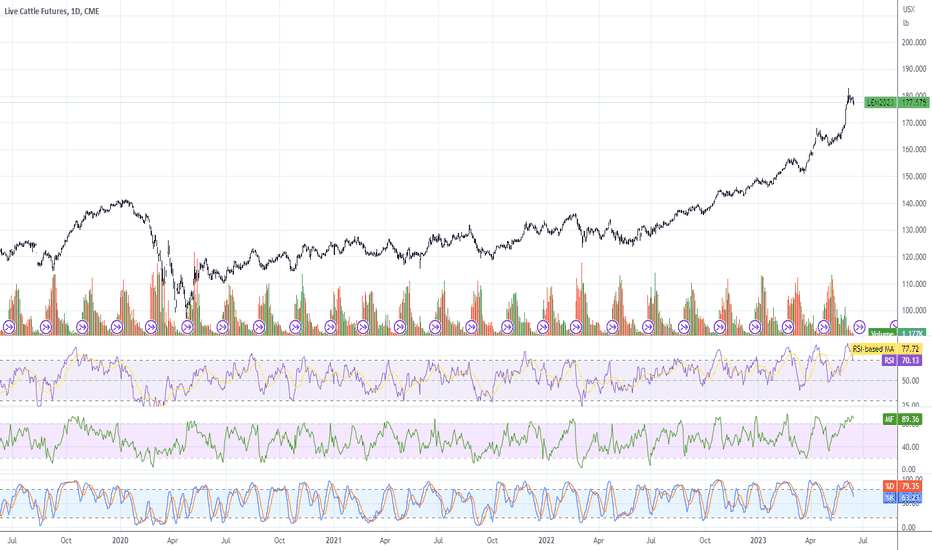The height and width of the screenshot is (550, 932).
Task: Open the February 2021 contract rollover marker
Action: click(362, 326)
